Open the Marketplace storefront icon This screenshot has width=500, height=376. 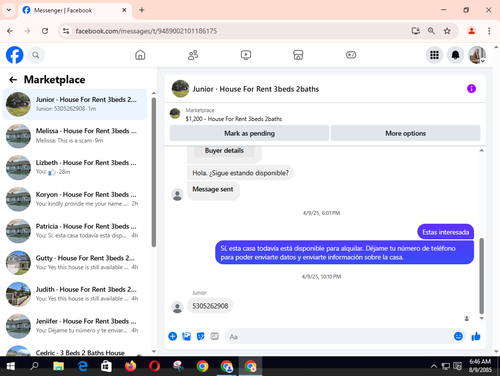[x=298, y=55]
